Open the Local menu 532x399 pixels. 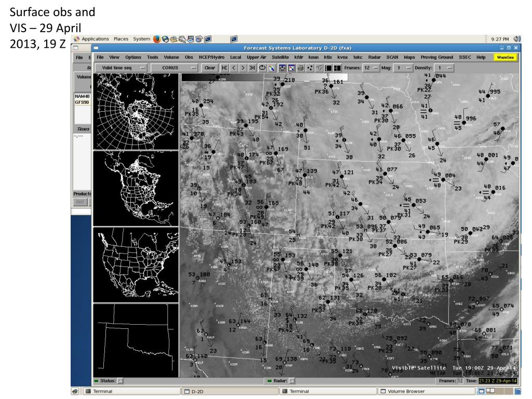pyautogui.click(x=235, y=57)
